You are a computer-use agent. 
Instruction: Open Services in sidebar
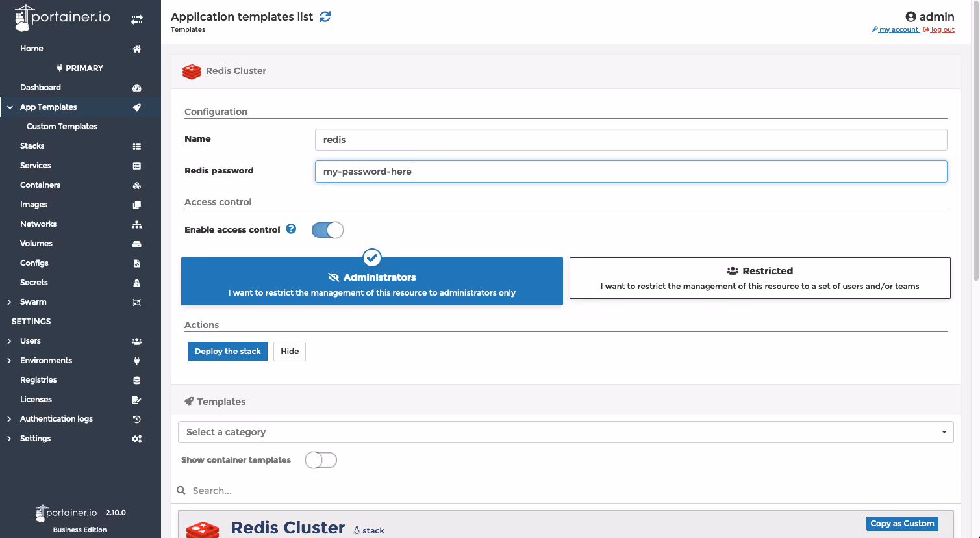36,166
